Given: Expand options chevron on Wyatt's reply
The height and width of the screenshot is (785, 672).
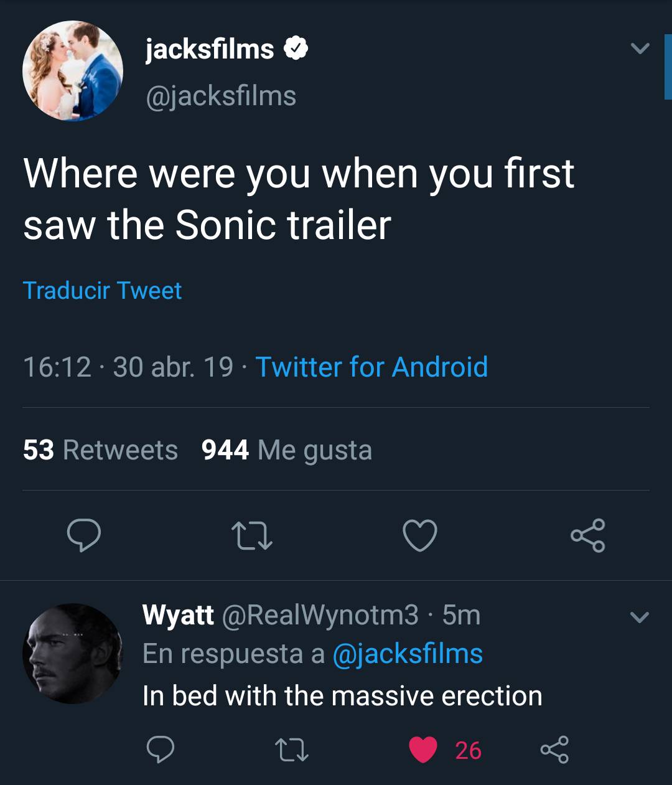Looking at the screenshot, I should (640, 617).
